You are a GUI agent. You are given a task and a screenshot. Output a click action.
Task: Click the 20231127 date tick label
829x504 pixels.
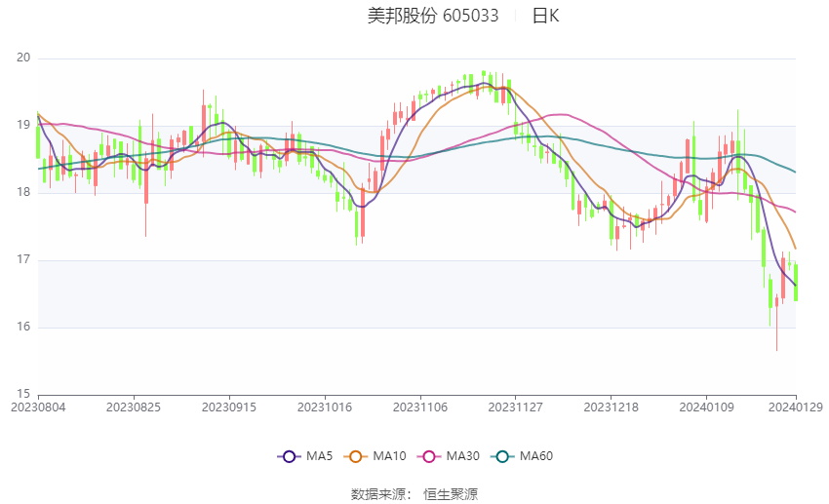[x=516, y=406]
